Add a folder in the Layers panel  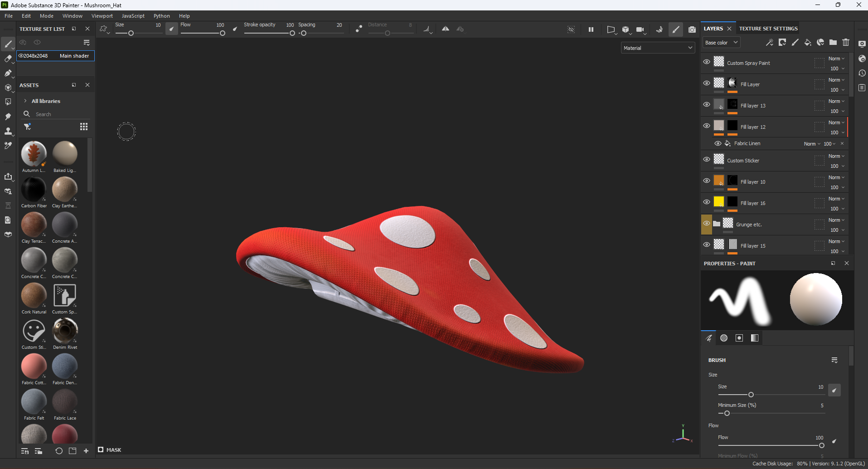833,43
